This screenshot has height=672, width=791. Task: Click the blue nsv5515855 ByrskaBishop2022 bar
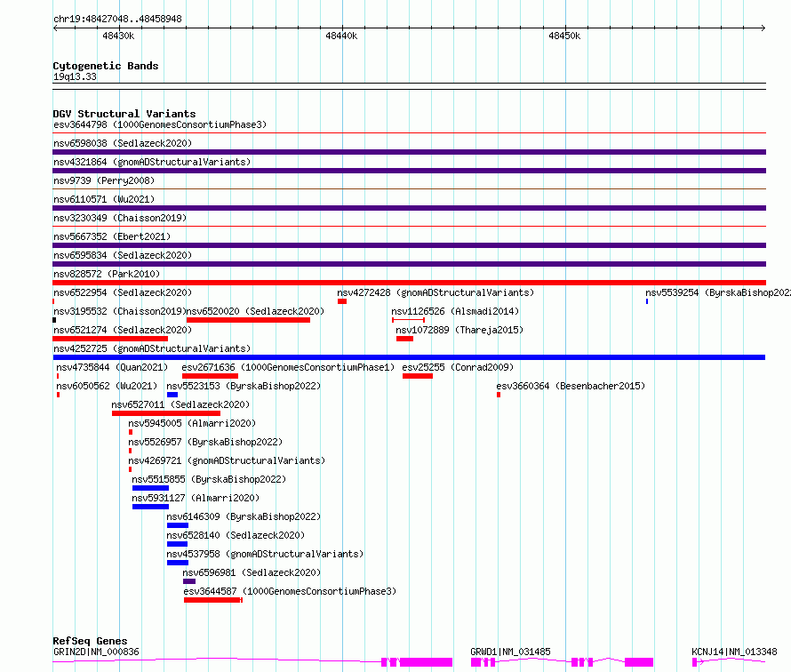coord(150,488)
